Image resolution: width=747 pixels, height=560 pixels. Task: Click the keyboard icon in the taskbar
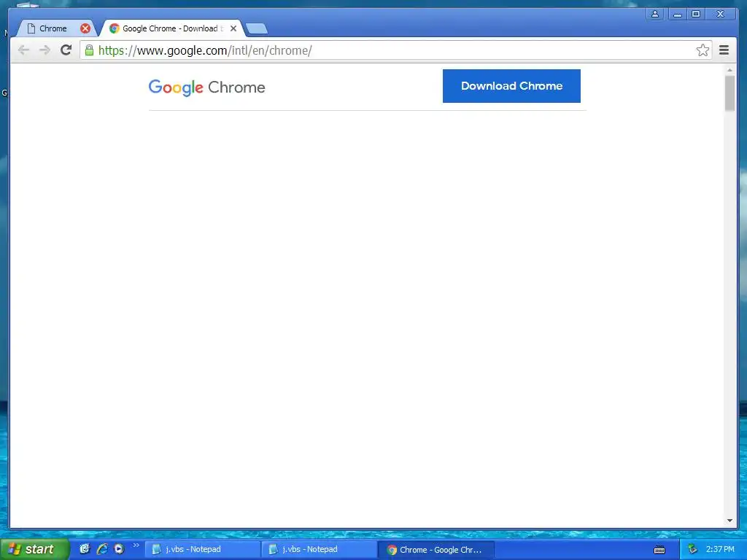pyautogui.click(x=659, y=550)
